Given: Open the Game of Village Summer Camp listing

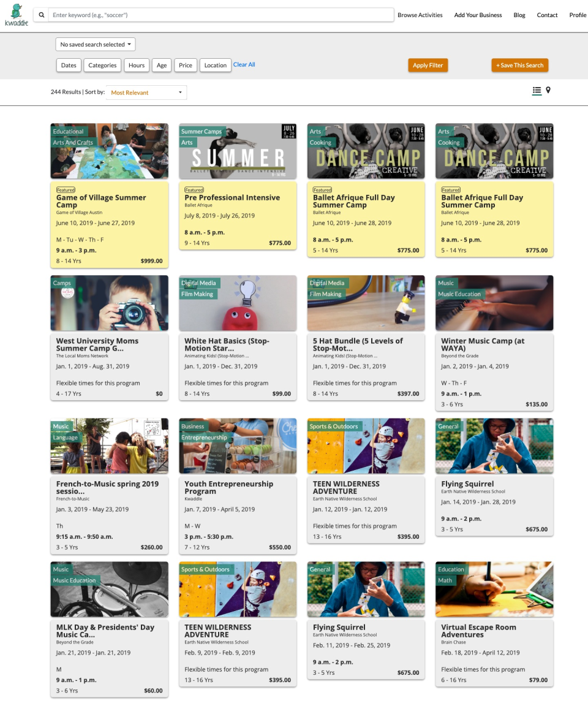Looking at the screenshot, I should click(102, 202).
